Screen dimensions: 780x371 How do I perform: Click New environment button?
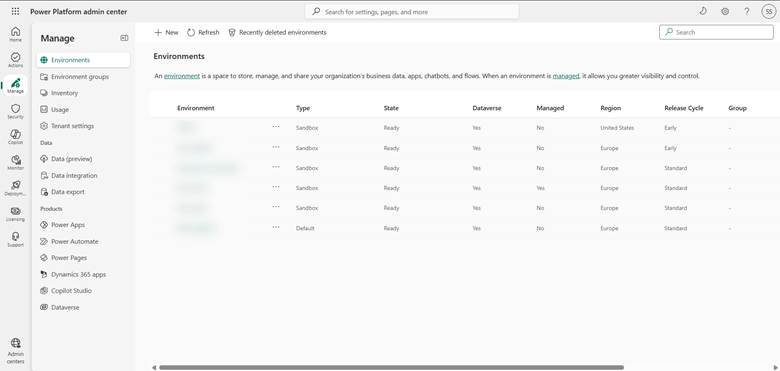point(166,32)
